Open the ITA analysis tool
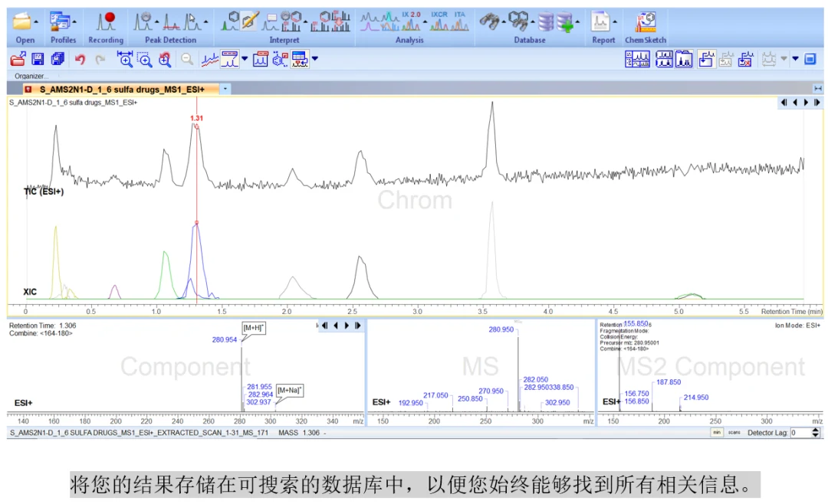This screenshot has width=828, height=504. coord(459,21)
